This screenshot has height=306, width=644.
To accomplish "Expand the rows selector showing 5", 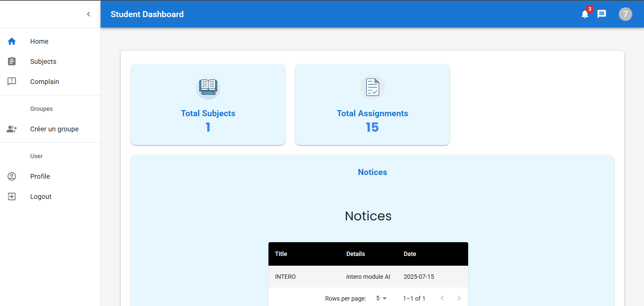I will 381,298.
